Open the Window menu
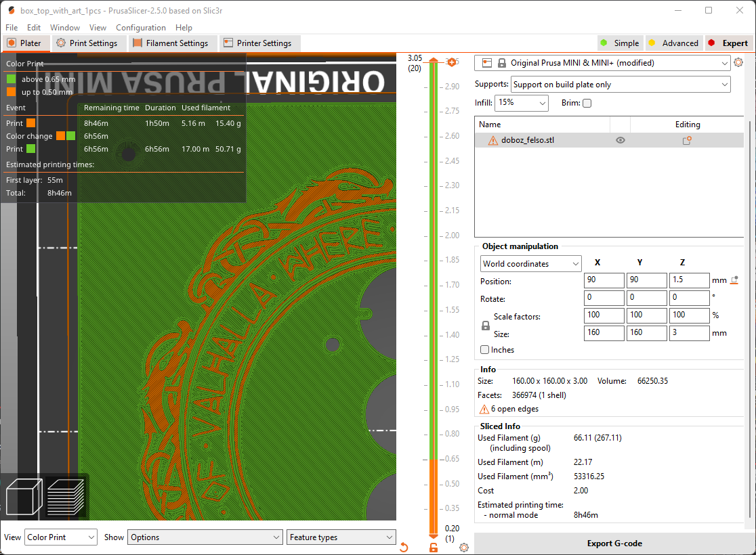The image size is (756, 555). pos(65,28)
